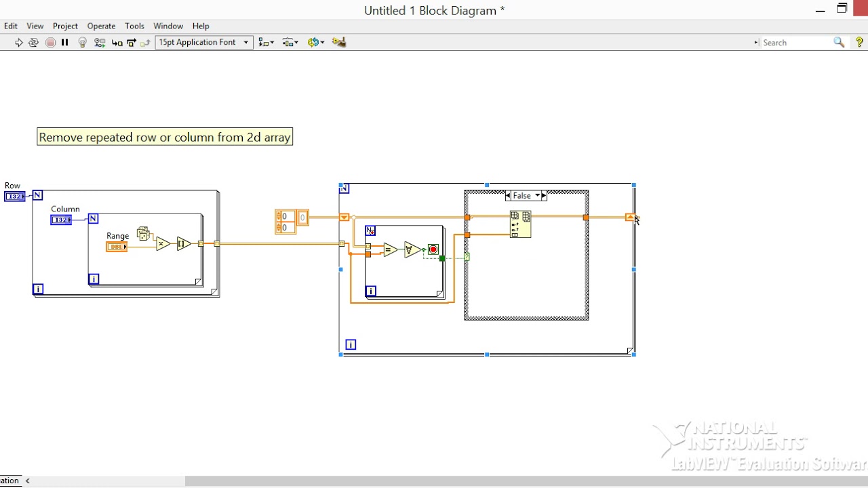Click the N terminal of the selected loop
The width and height of the screenshot is (868, 488).
coord(344,188)
